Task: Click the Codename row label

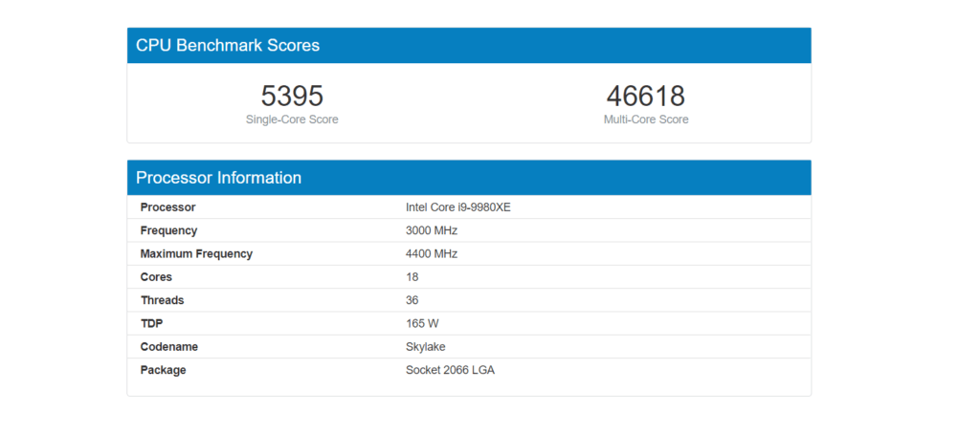Action: pyautogui.click(x=168, y=347)
